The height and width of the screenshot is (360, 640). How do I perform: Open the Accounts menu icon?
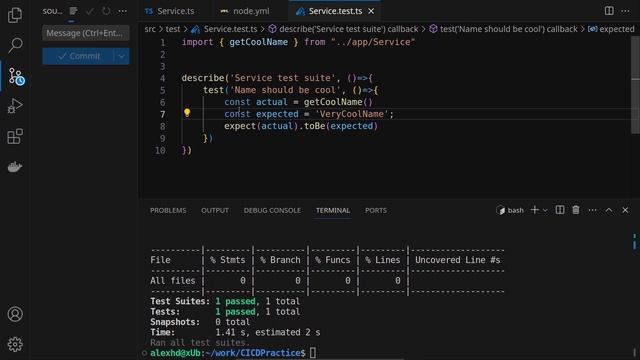[x=15, y=314]
